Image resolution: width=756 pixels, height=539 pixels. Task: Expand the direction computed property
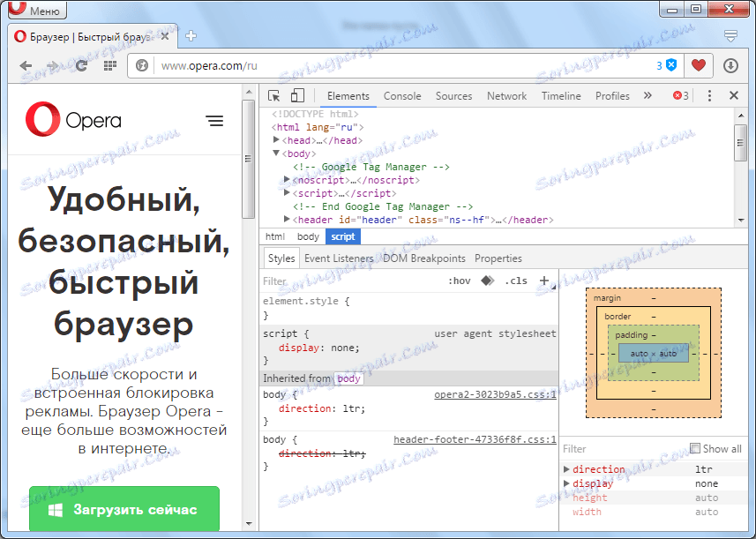pos(566,469)
